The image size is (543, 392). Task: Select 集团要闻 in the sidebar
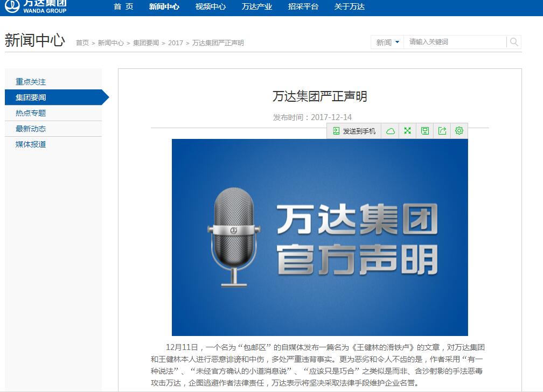pos(55,97)
